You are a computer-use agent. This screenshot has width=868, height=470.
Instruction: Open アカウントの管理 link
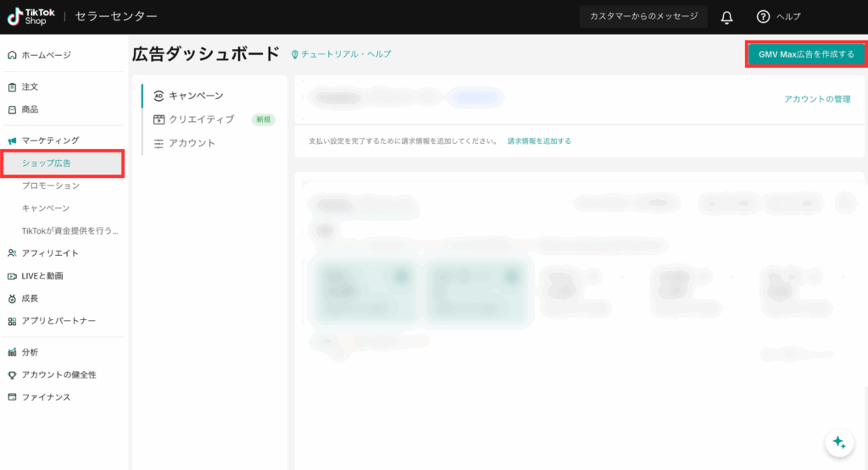coord(816,99)
